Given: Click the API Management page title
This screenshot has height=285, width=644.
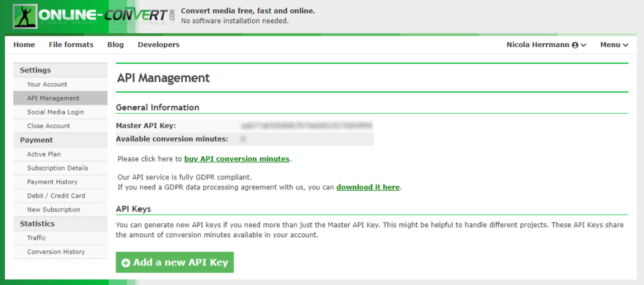Looking at the screenshot, I should (164, 78).
